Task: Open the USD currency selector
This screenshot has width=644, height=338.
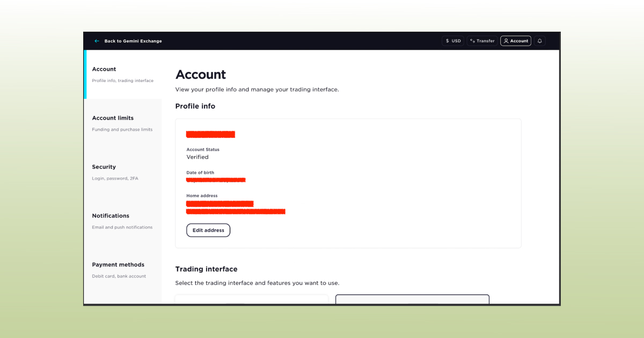Action: click(453, 41)
